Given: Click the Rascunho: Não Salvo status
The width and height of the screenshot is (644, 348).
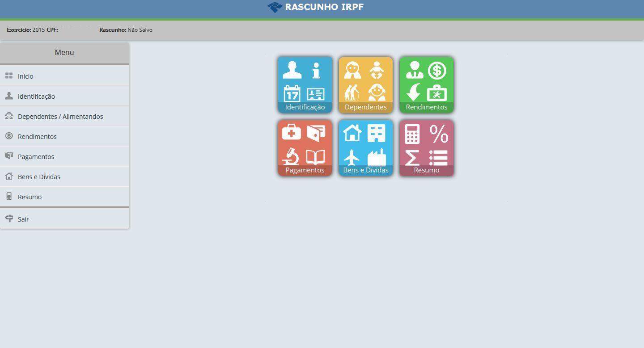Looking at the screenshot, I should (126, 30).
